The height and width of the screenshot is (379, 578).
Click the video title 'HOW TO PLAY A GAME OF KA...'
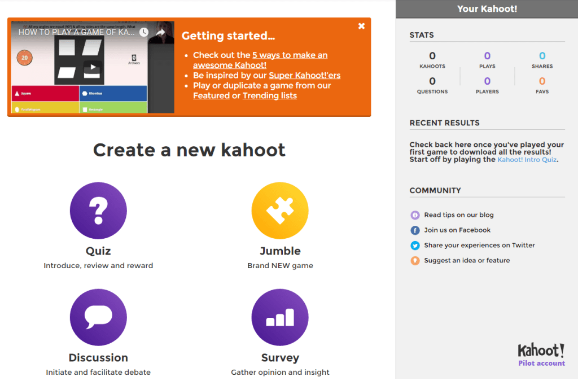76,32
